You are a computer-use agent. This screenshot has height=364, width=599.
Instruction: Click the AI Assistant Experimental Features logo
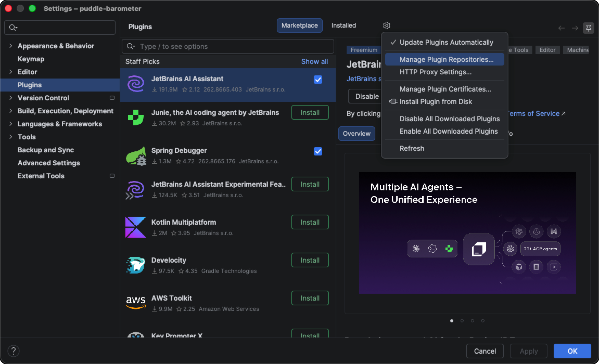coord(135,190)
